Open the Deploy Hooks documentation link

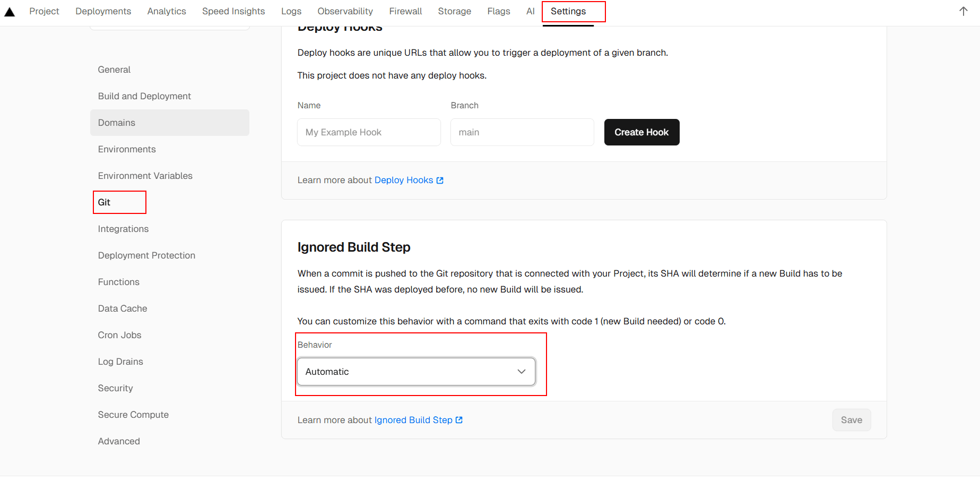409,181
